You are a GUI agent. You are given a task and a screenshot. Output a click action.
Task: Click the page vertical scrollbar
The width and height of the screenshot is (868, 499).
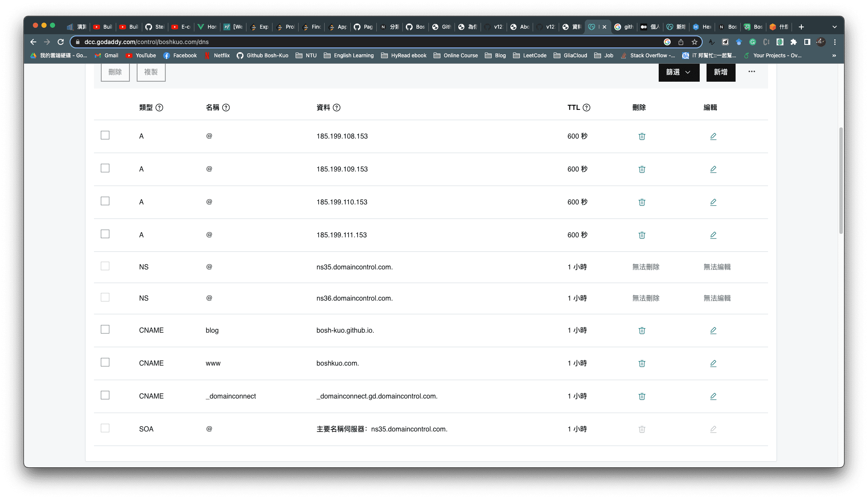click(841, 180)
